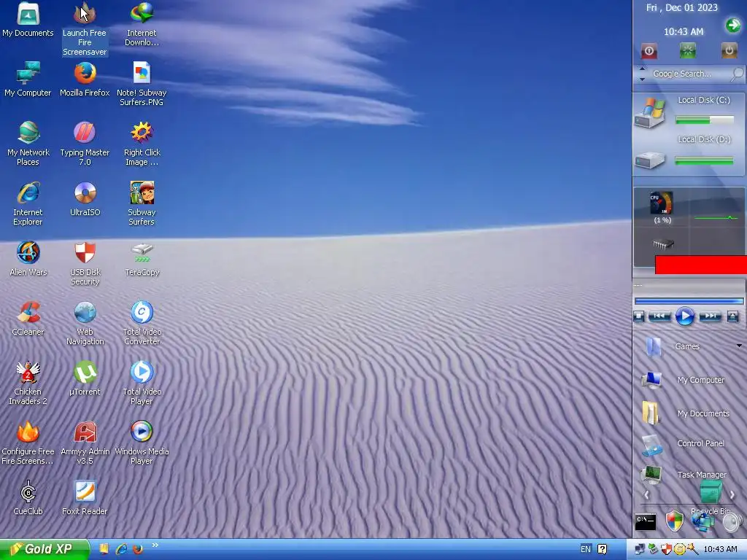Open the My Documents desktop icon
Viewport: 747px width, 560px height.
tap(28, 20)
